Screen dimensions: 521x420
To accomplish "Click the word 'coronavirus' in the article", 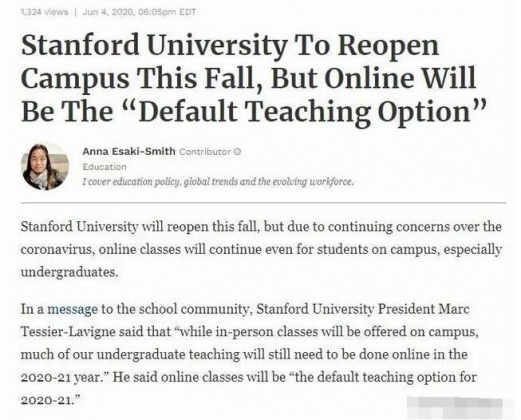I will [56, 250].
